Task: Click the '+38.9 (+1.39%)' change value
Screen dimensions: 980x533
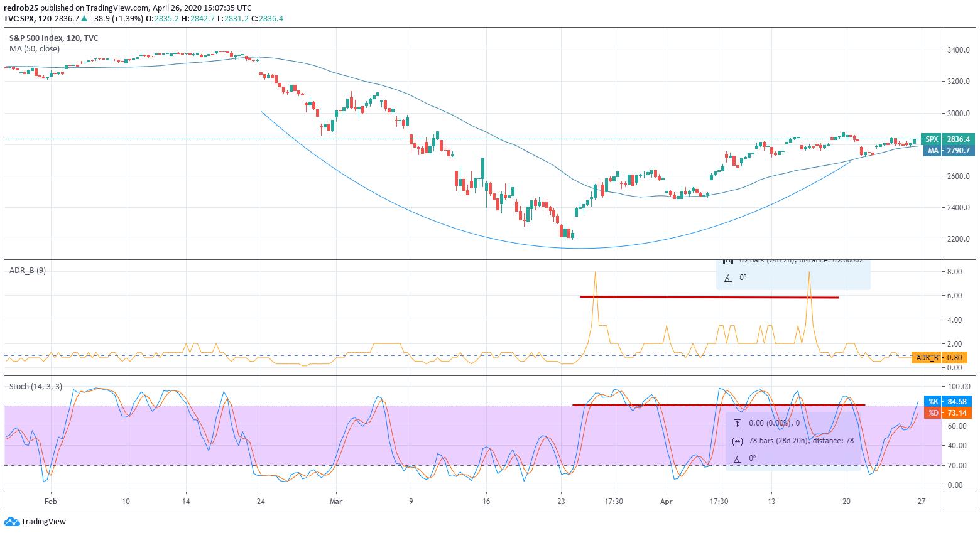Action: 117,19
